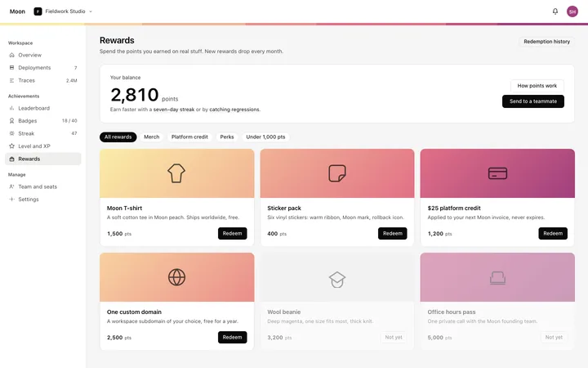This screenshot has height=368, width=588.
Task: Redeem the Moon T-shirt
Action: [x=232, y=234]
